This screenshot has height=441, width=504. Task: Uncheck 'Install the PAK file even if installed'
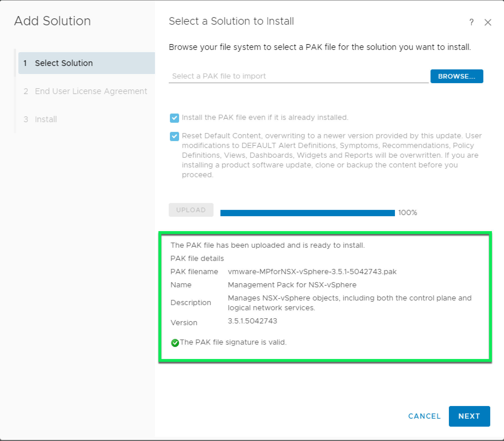[174, 118]
